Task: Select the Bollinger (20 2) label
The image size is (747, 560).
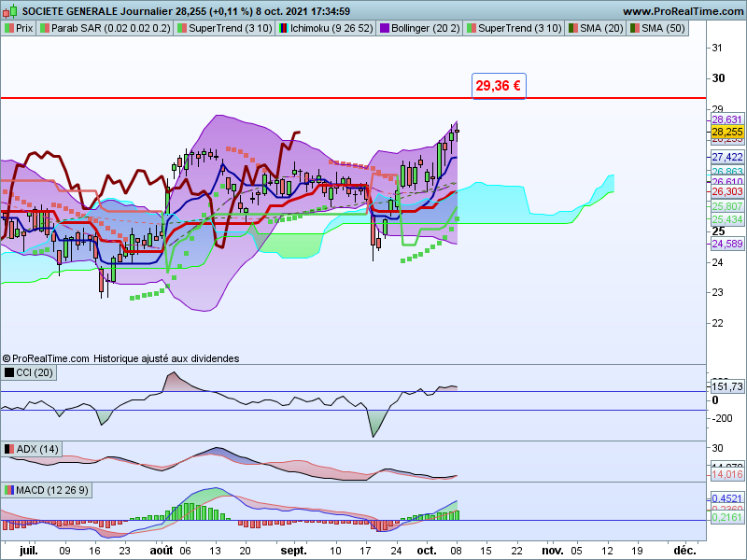Action: pos(419,28)
